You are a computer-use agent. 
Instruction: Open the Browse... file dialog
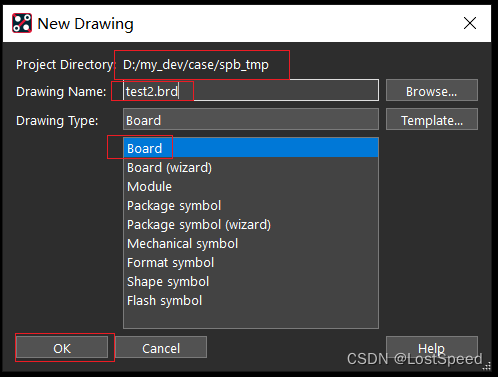432,90
